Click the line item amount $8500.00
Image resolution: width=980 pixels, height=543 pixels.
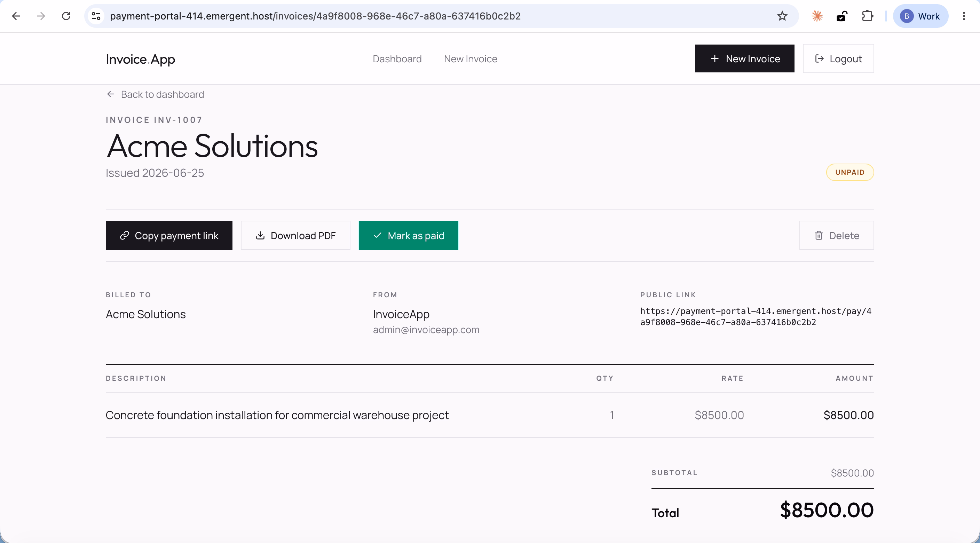[848, 415]
